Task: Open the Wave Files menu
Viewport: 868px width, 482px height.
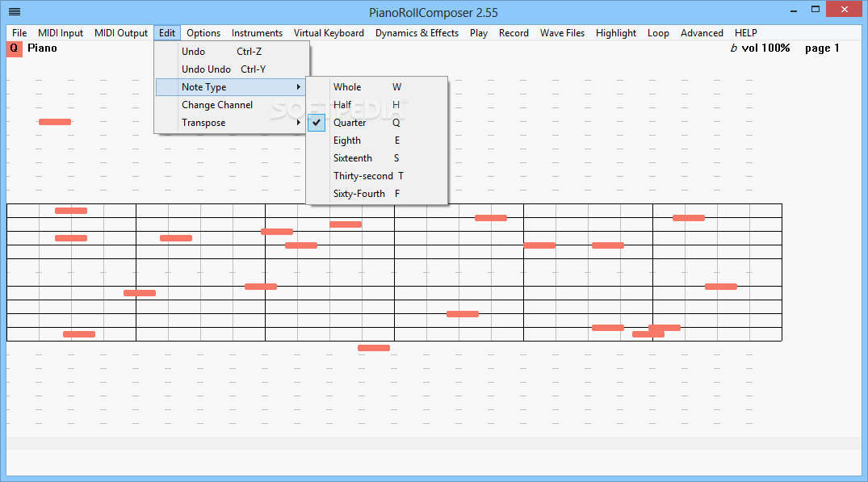Action: [563, 33]
